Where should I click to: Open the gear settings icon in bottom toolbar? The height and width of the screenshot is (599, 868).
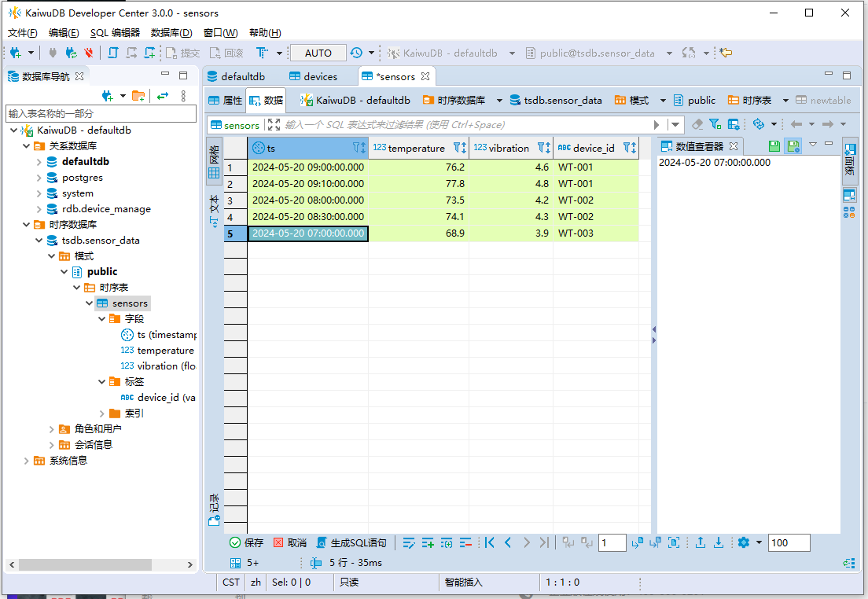point(744,542)
